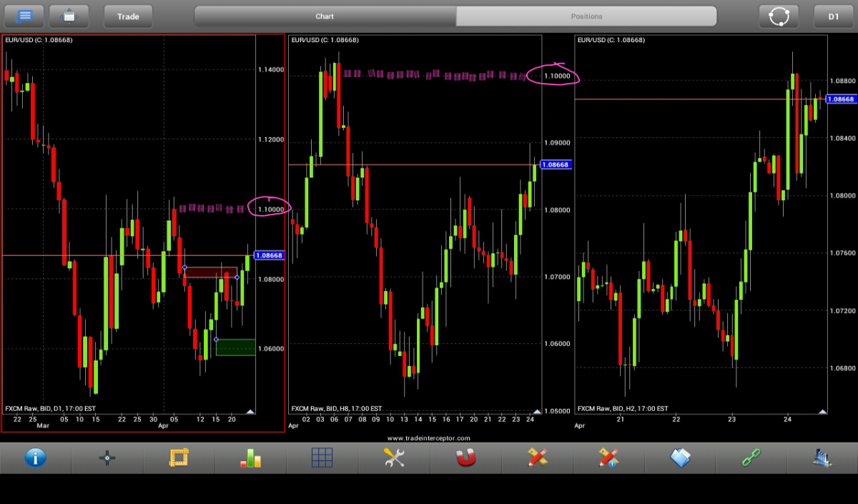Click the H2 chart title EUR/USD
This screenshot has width=858, height=504.
click(611, 40)
